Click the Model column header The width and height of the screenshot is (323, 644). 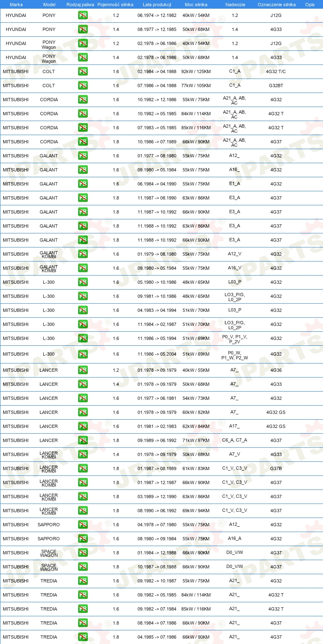[49, 5]
